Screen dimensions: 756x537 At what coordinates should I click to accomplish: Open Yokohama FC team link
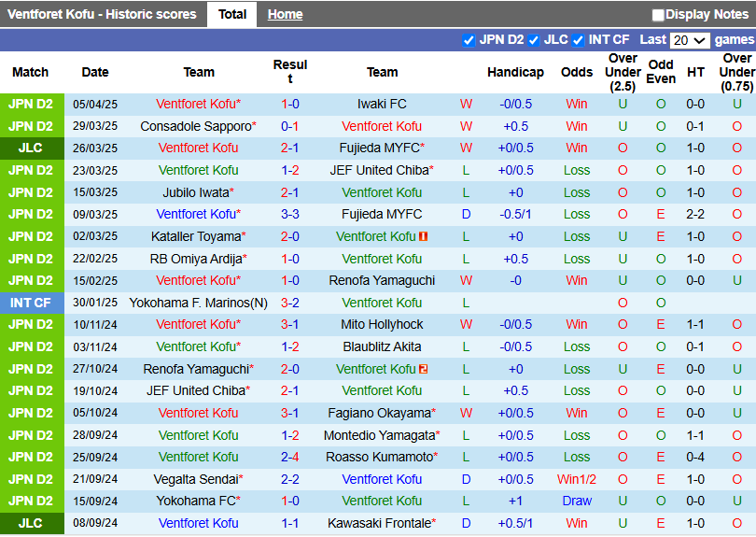(198, 502)
